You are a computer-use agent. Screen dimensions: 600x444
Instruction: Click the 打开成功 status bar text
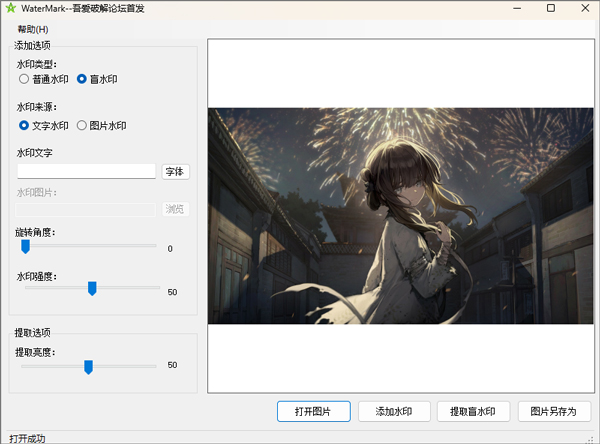pos(27,438)
